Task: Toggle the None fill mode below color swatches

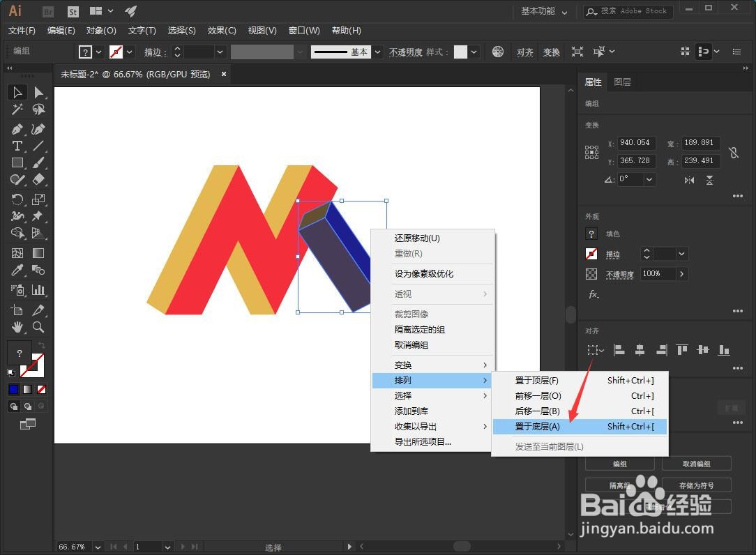Action: [x=42, y=389]
